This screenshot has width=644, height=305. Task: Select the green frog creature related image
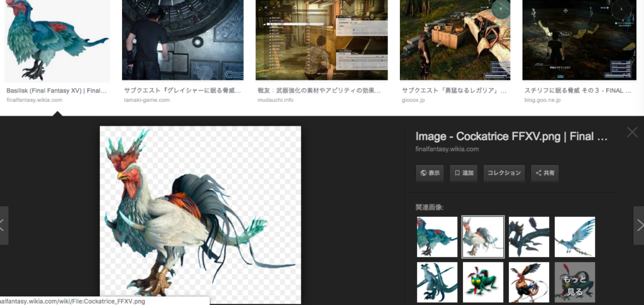pos(483,282)
